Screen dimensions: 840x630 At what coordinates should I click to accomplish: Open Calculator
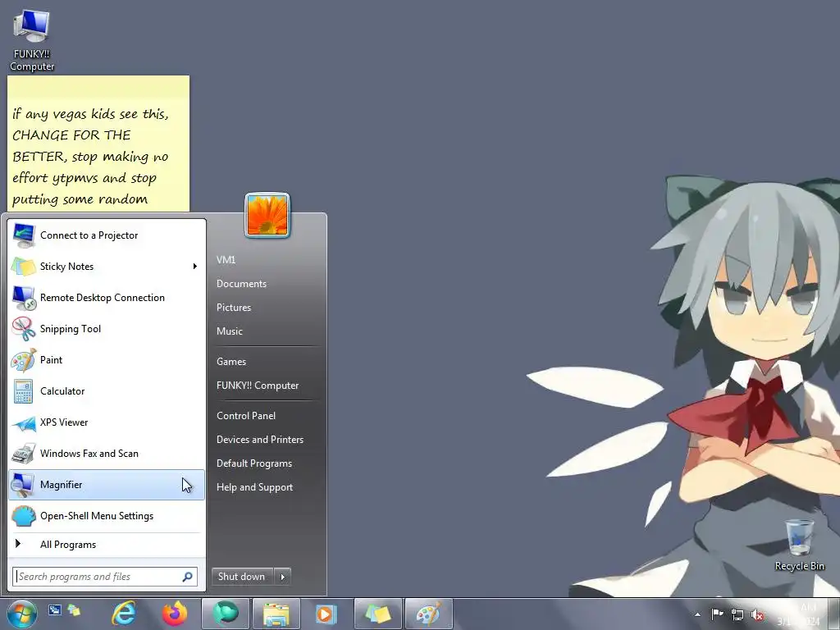[x=107, y=391]
